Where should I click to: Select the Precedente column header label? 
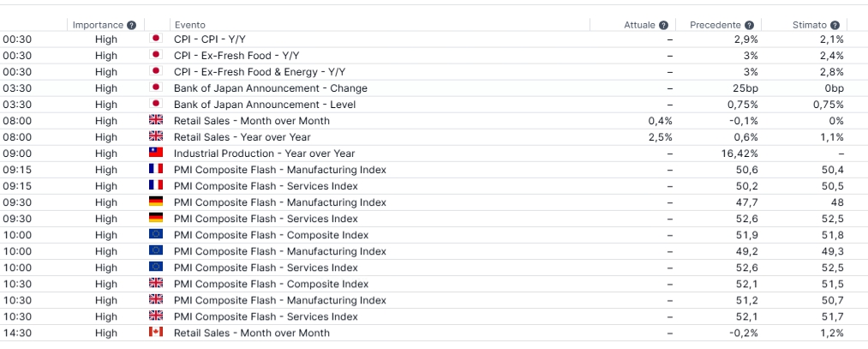[715, 26]
